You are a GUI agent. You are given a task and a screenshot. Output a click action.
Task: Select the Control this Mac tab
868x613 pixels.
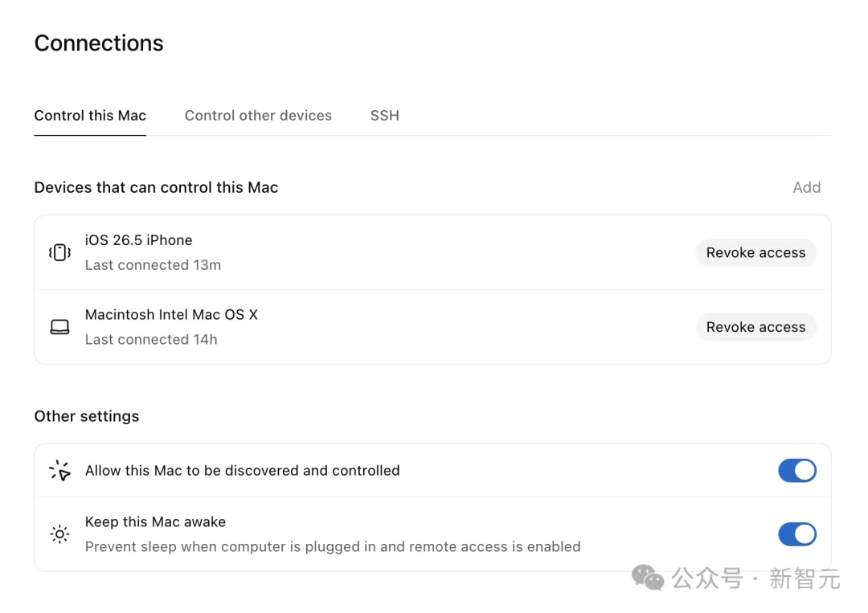point(90,116)
